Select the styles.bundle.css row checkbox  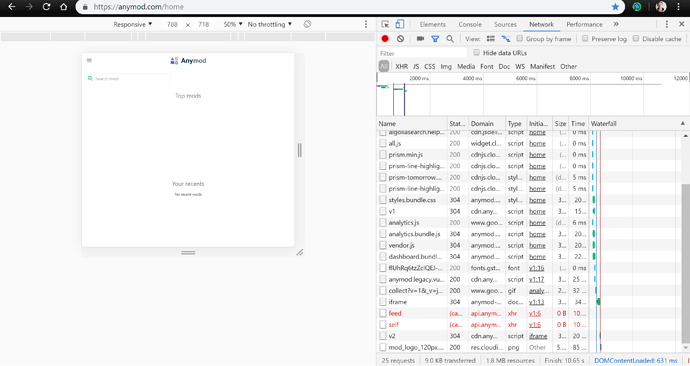point(383,200)
